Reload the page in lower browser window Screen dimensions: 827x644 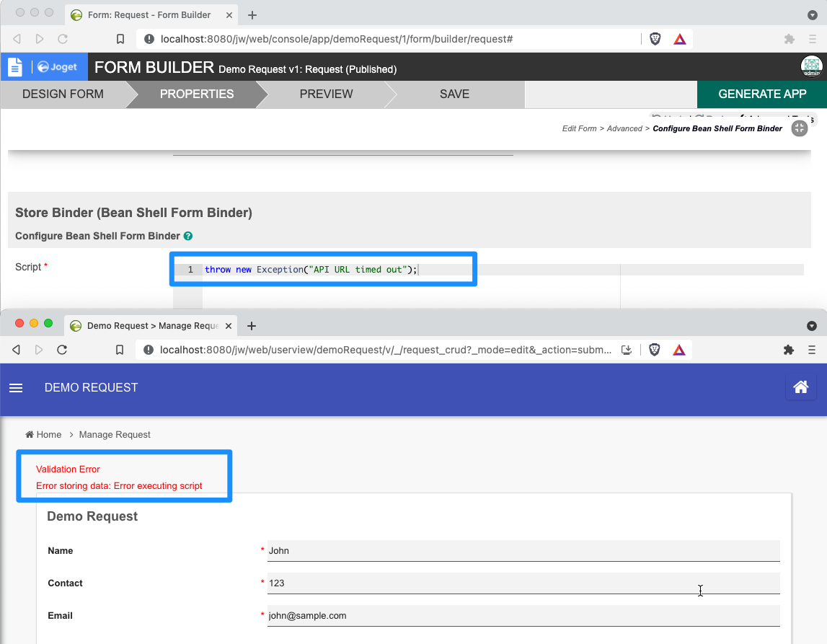click(62, 350)
